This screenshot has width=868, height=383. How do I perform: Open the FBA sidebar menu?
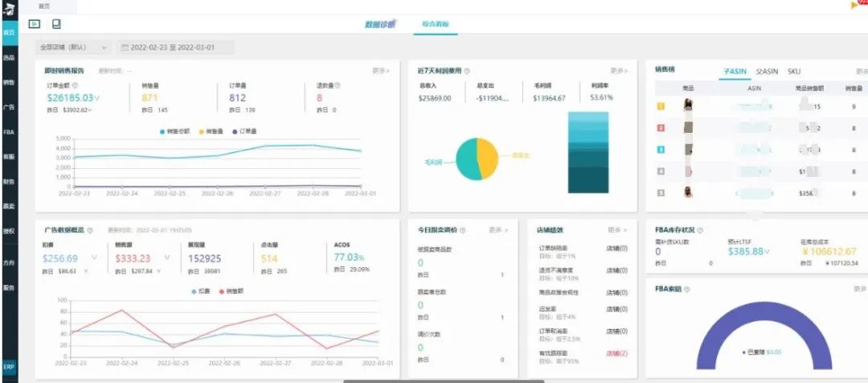[9, 133]
